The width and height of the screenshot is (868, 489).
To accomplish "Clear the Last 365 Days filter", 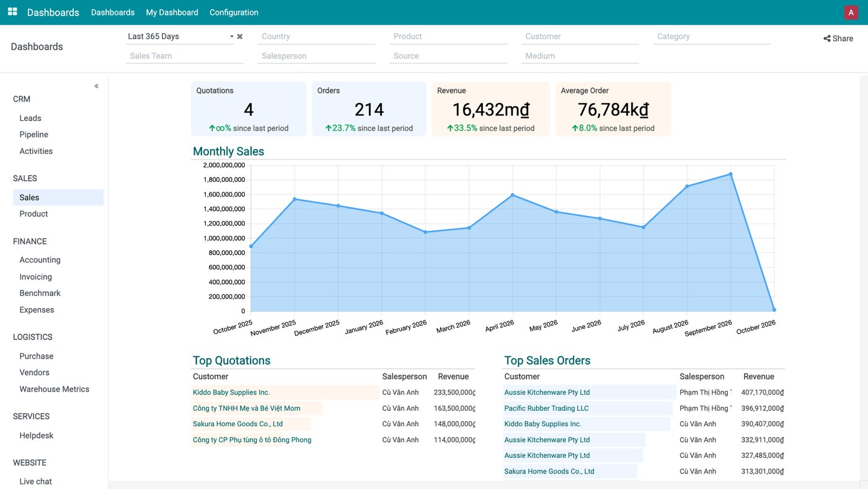I will click(x=240, y=37).
